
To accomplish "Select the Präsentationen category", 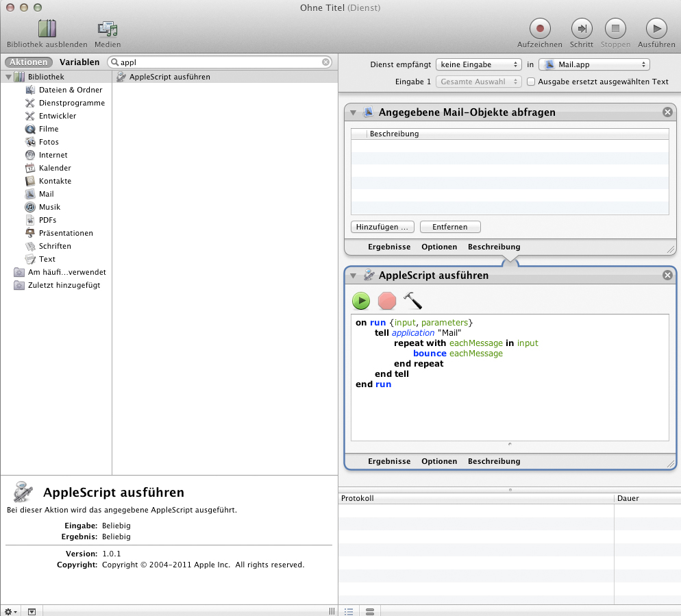I will pos(66,233).
